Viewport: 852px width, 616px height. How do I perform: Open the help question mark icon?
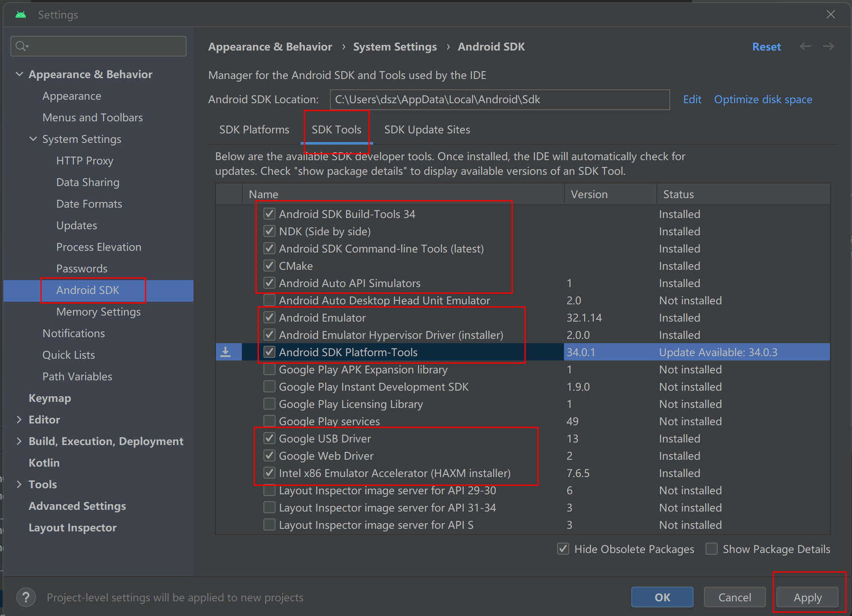click(26, 597)
